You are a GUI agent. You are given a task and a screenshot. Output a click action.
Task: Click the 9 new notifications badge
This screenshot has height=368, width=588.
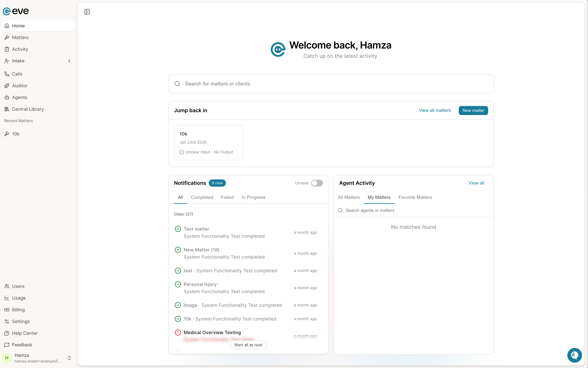pyautogui.click(x=217, y=183)
